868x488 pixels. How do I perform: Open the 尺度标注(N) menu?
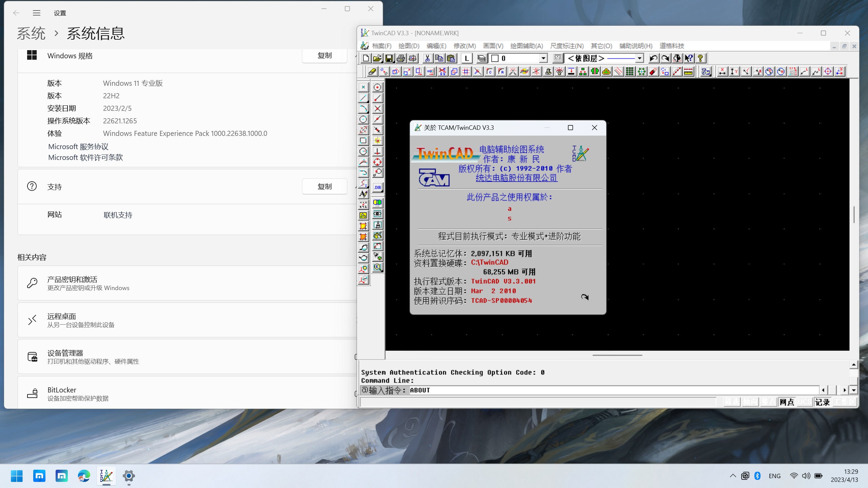click(567, 46)
